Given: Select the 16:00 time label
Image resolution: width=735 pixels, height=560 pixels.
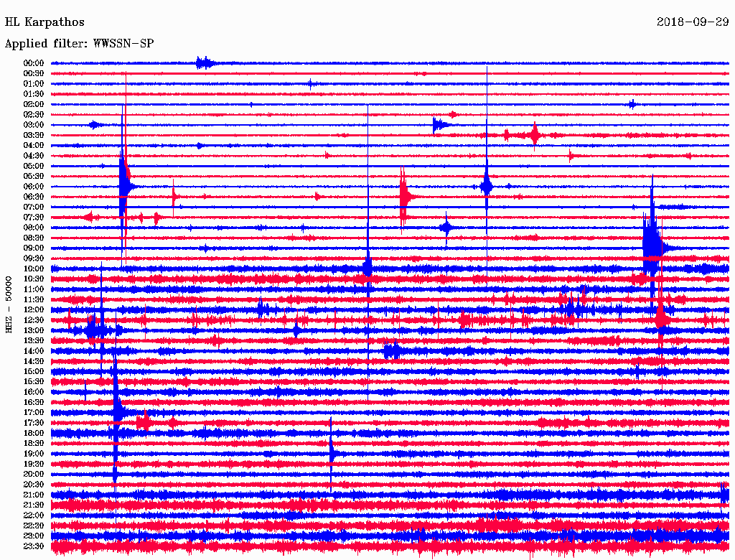Looking at the screenshot, I should point(34,392).
